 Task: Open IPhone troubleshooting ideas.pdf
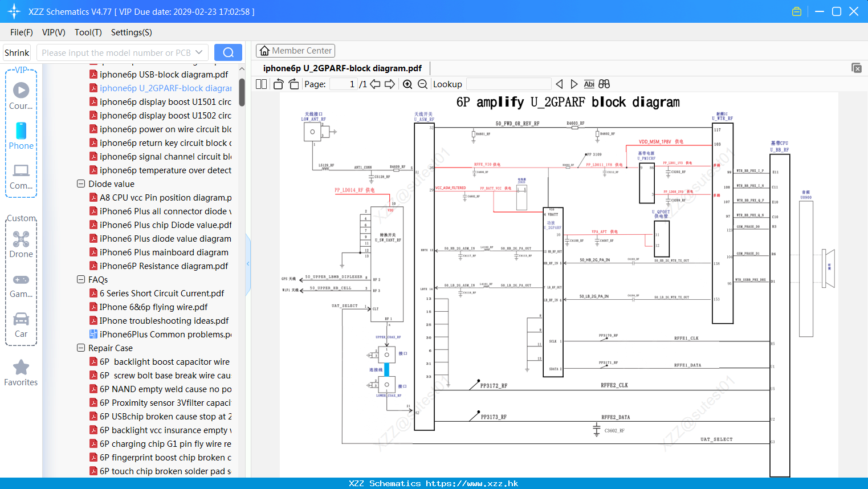coord(164,320)
